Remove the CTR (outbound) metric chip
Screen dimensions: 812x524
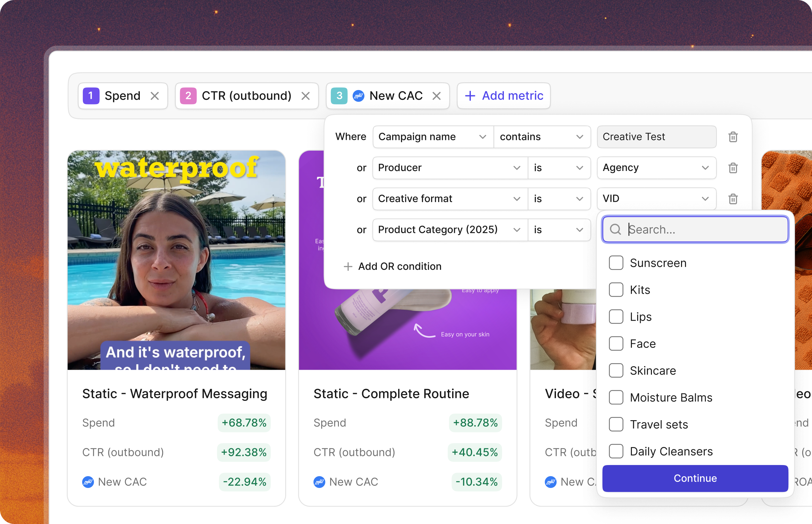[x=305, y=96]
